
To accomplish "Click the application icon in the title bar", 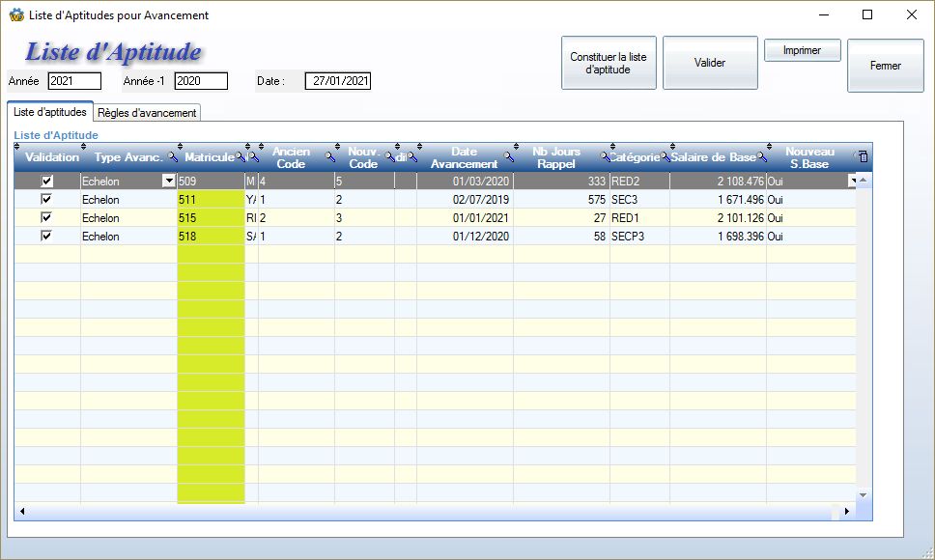I will (x=15, y=15).
